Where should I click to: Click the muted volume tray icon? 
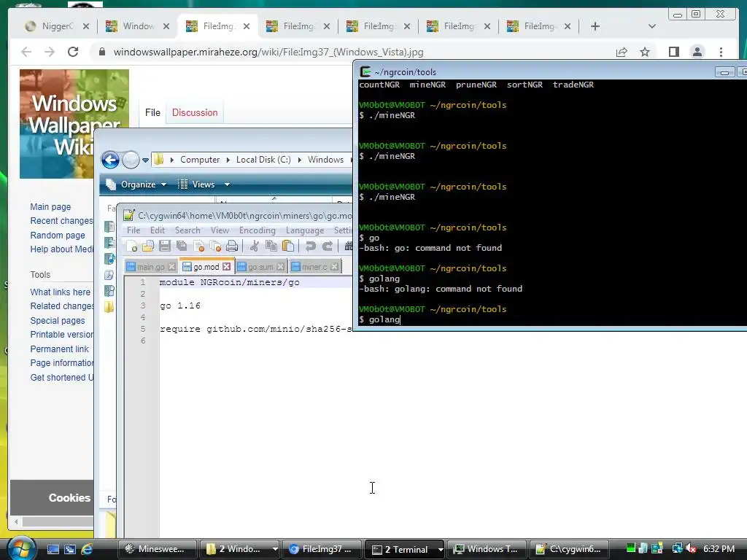(x=691, y=548)
